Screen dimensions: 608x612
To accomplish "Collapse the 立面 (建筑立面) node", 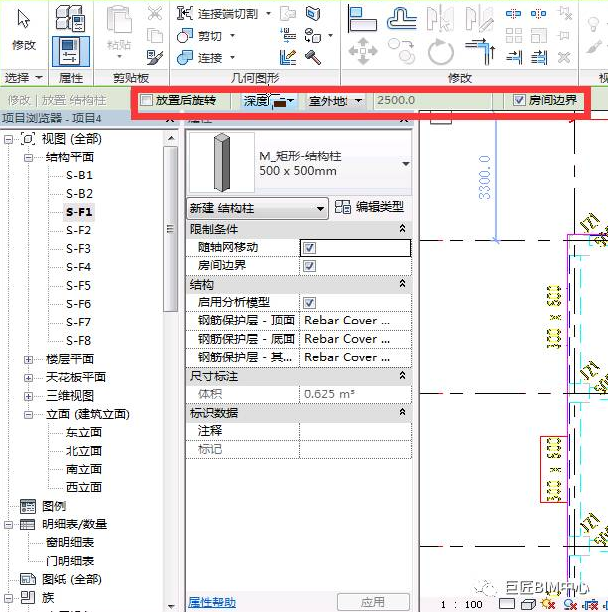I will coord(28,415).
